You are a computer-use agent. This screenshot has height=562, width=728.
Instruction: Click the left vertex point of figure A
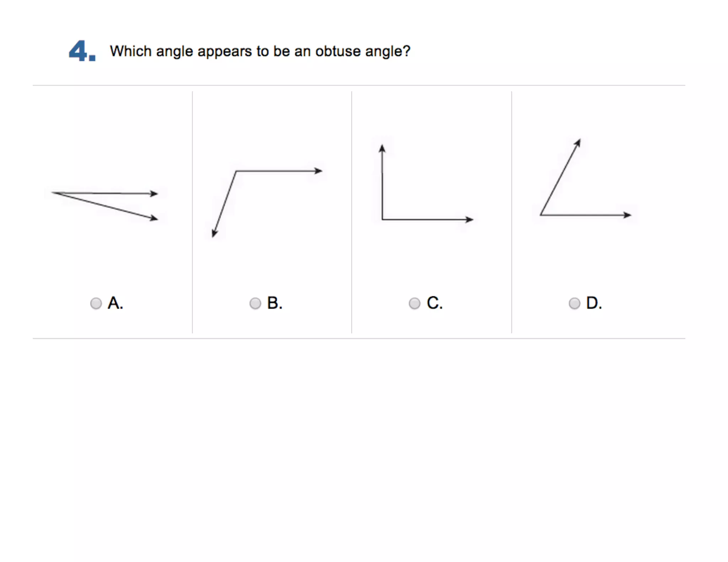coord(53,193)
